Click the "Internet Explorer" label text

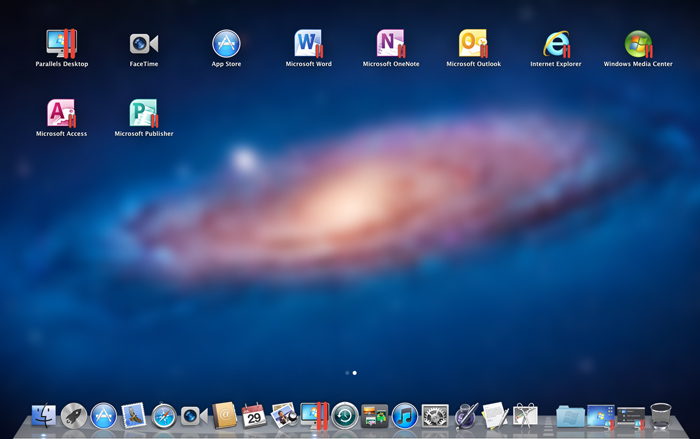[x=556, y=64]
